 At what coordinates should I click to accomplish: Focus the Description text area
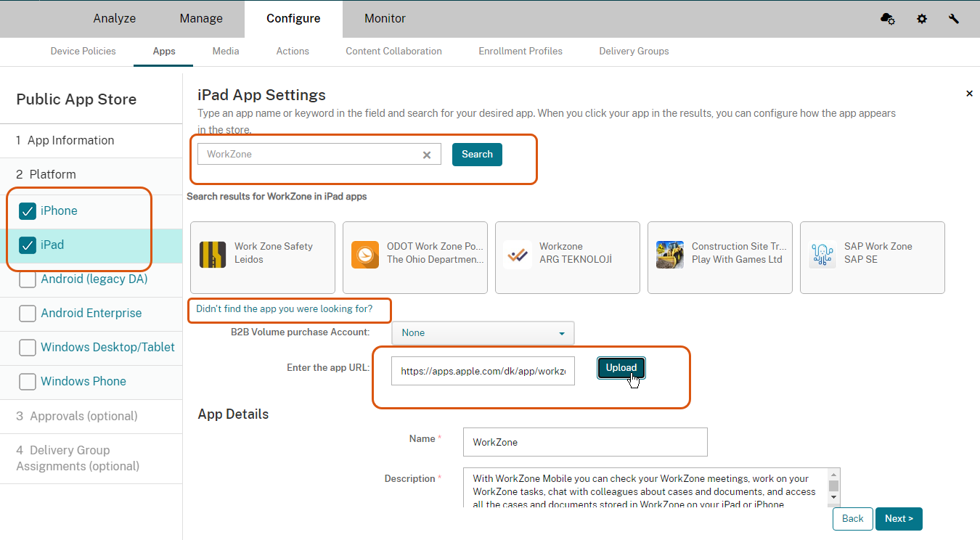tap(646, 487)
